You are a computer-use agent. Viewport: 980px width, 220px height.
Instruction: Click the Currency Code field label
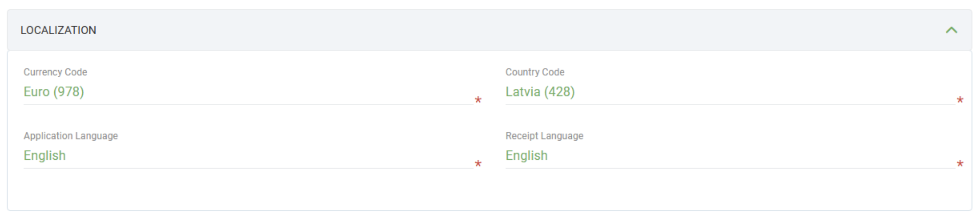pyautogui.click(x=55, y=72)
